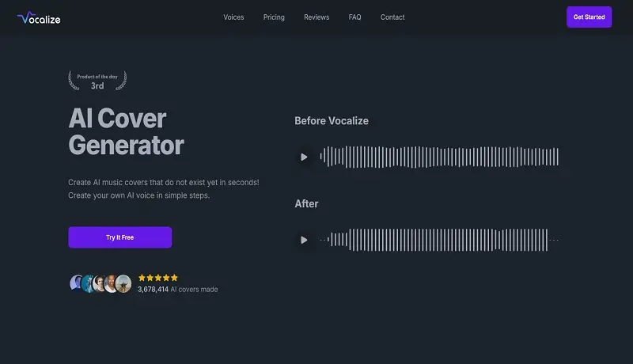
Task: Select the first user avatar in the row
Action: [77, 283]
